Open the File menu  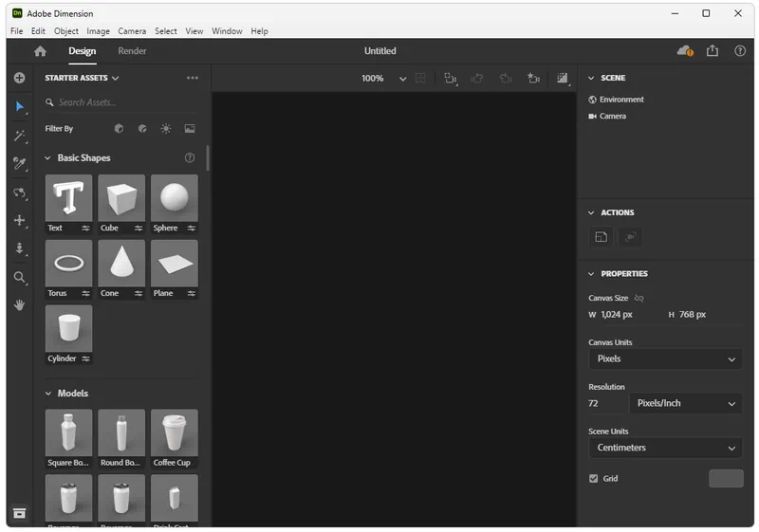[16, 31]
